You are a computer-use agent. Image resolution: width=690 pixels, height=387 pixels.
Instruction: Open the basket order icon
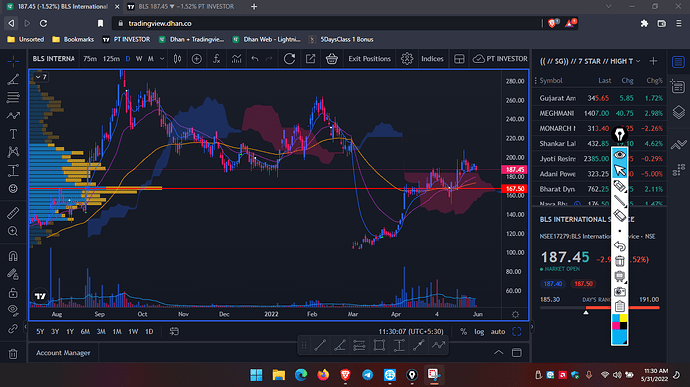pyautogui.click(x=331, y=59)
